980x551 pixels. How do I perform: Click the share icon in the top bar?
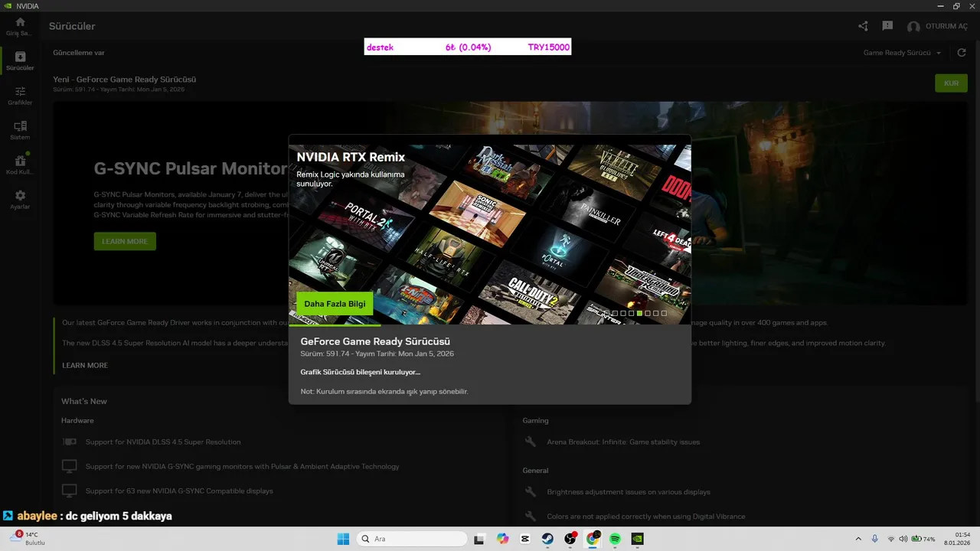tap(863, 26)
